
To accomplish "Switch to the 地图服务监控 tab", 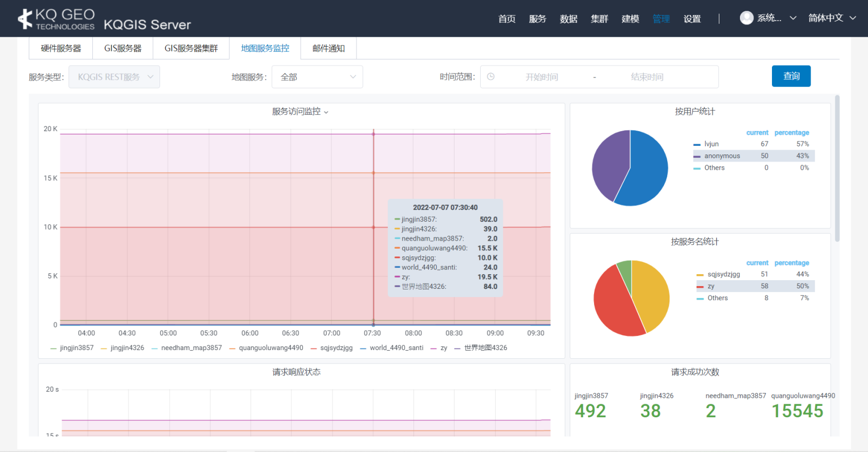I will click(265, 48).
